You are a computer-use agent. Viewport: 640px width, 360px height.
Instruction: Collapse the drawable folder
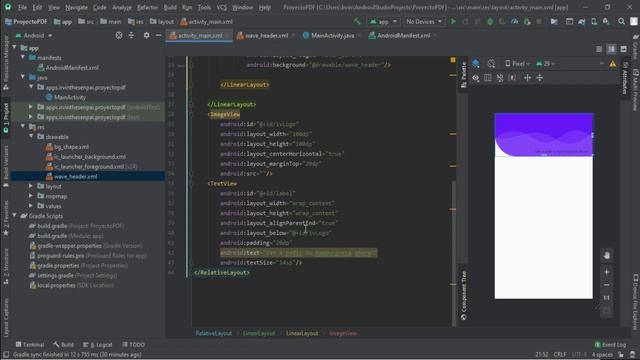(x=31, y=137)
